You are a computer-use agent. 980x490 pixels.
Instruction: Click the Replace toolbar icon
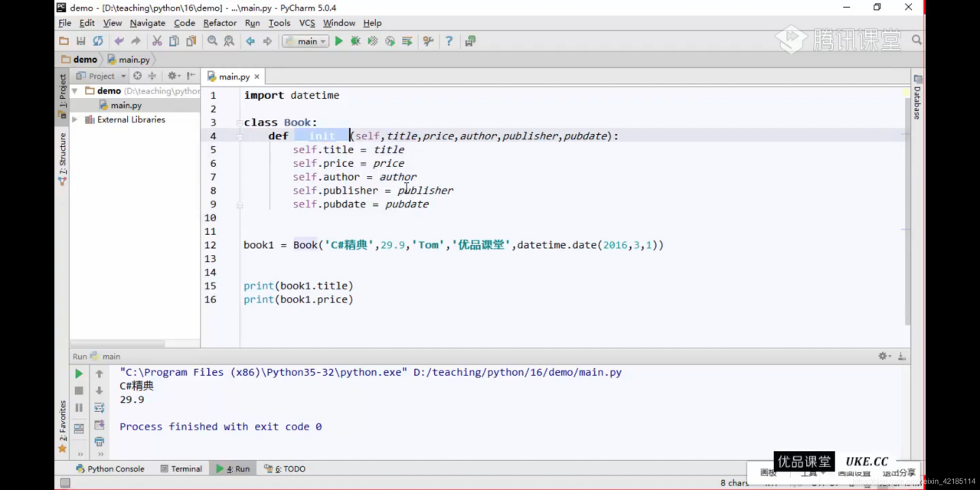click(229, 41)
